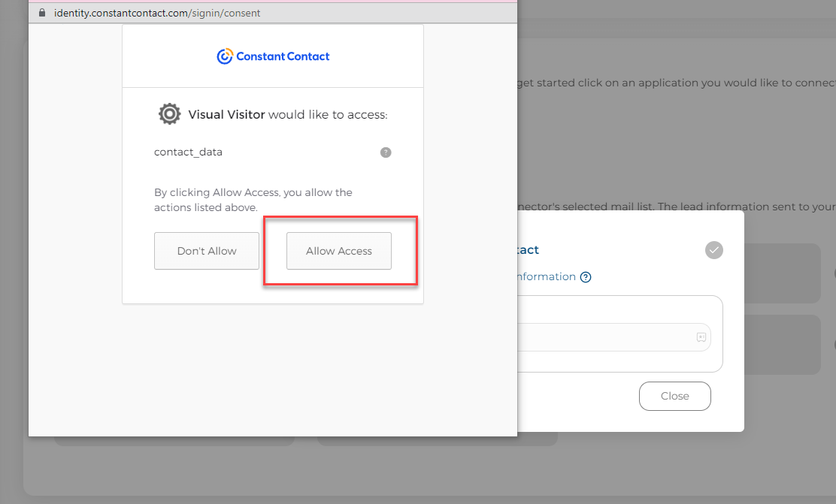
Task: Click the Constant Contact logo
Action: (x=273, y=56)
